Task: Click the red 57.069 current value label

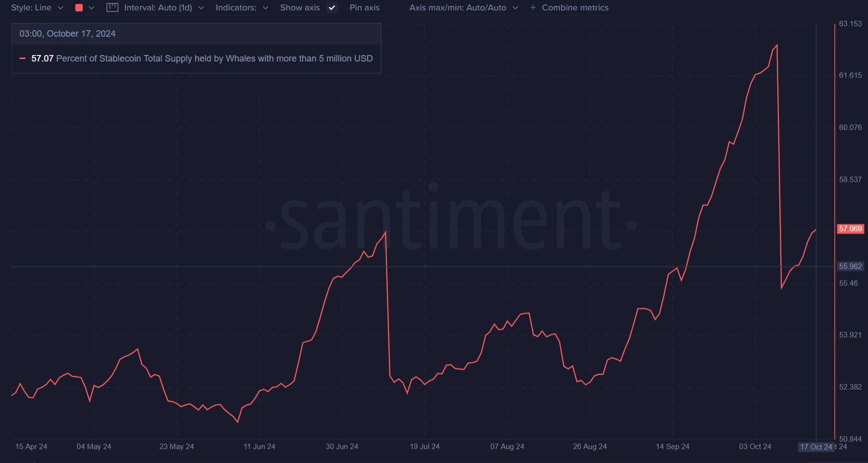Action: tap(850, 229)
